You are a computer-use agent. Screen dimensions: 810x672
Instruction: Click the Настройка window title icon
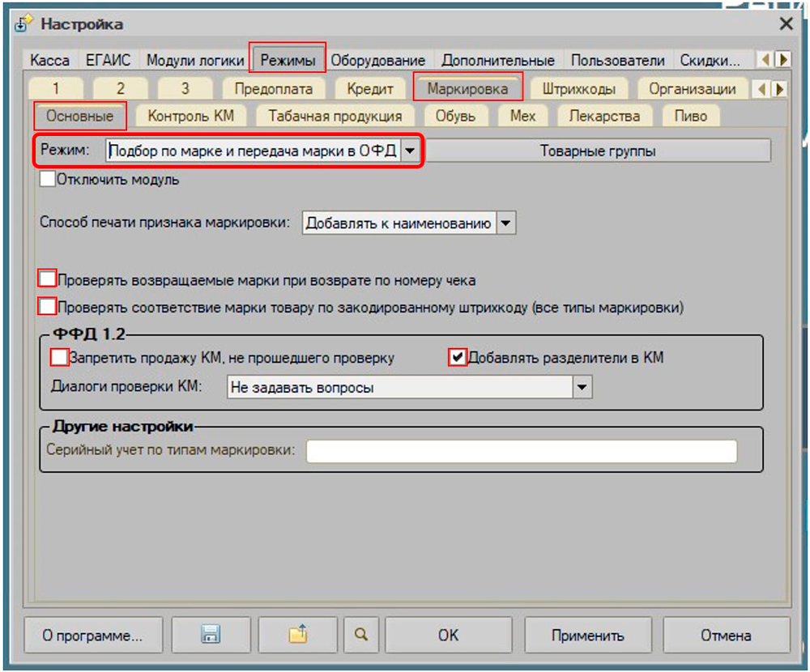pos(23,24)
